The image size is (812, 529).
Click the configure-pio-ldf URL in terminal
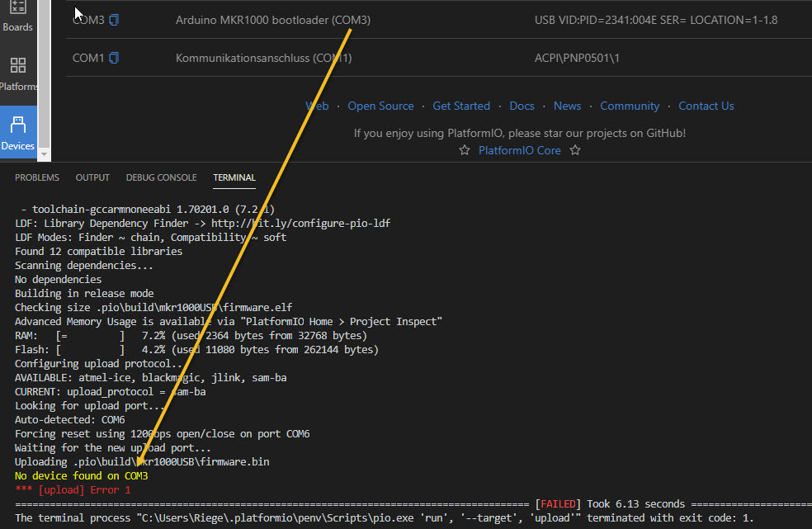(x=301, y=224)
